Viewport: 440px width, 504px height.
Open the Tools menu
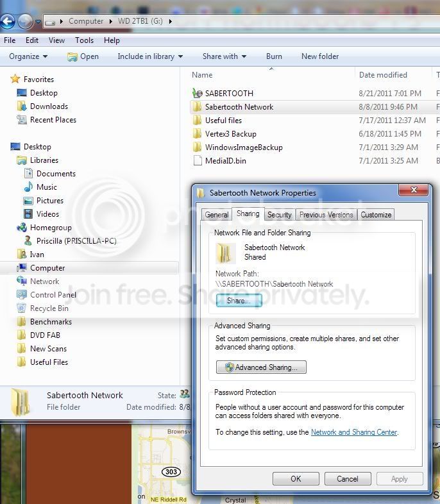pyautogui.click(x=84, y=40)
